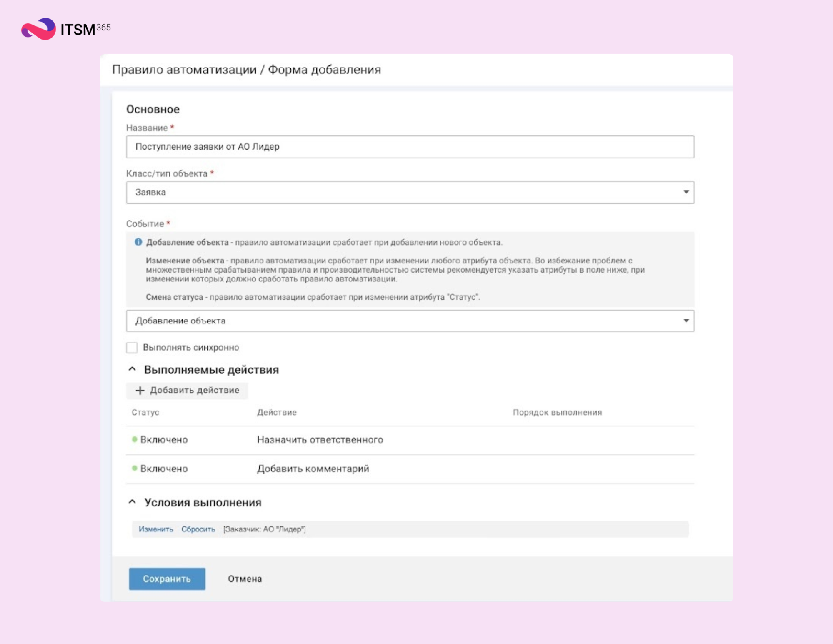The width and height of the screenshot is (833, 644).
Task: Click the blue info icon in Событие
Action: coord(138,242)
